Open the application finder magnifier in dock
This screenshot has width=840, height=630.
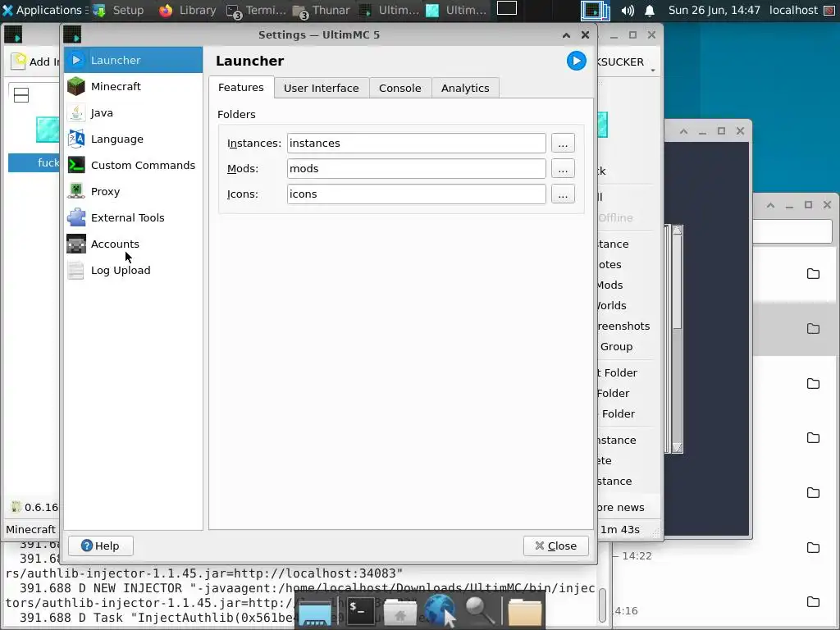click(479, 610)
